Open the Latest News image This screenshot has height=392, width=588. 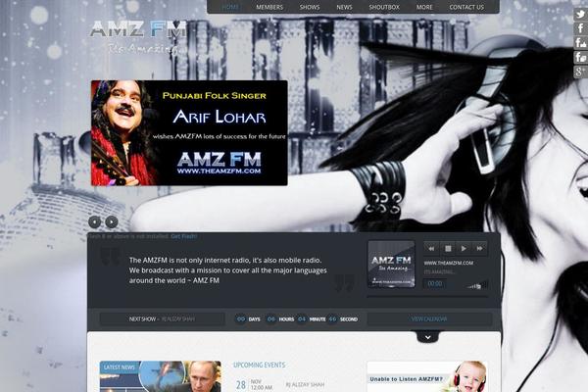[160, 376]
